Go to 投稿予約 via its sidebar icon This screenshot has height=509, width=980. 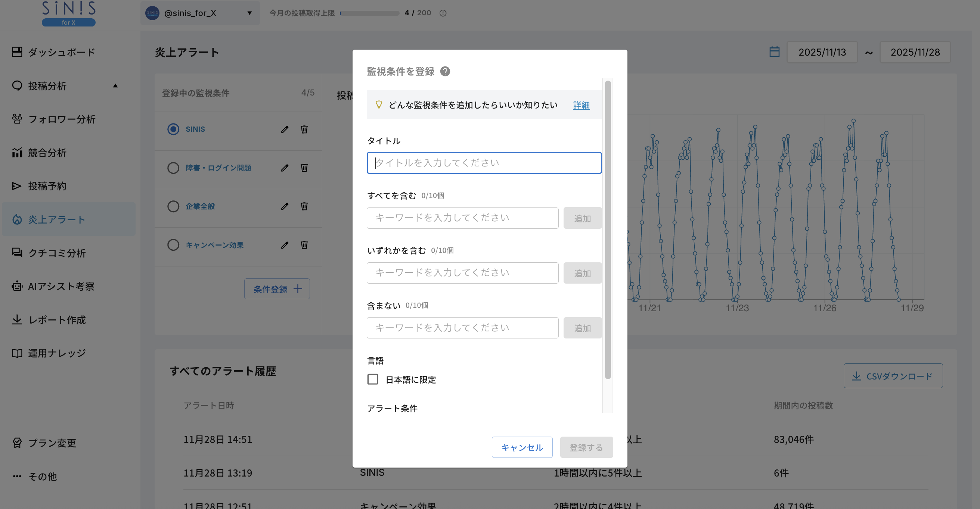pos(18,186)
